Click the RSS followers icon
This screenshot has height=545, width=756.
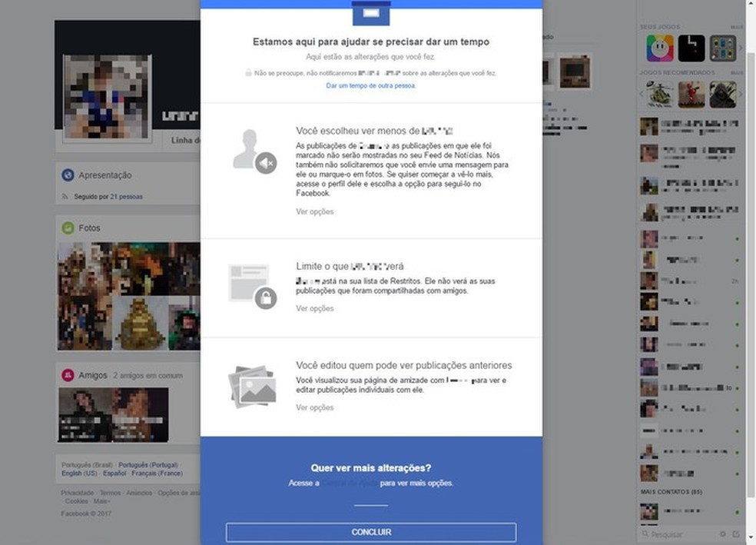[65, 197]
